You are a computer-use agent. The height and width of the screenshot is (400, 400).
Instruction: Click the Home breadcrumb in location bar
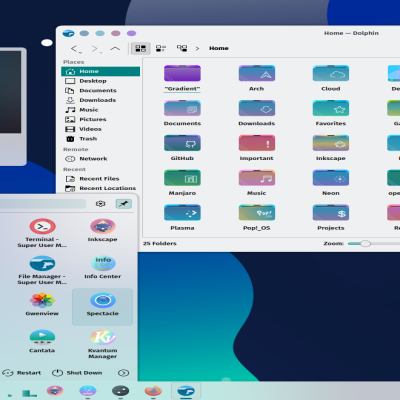[219, 48]
